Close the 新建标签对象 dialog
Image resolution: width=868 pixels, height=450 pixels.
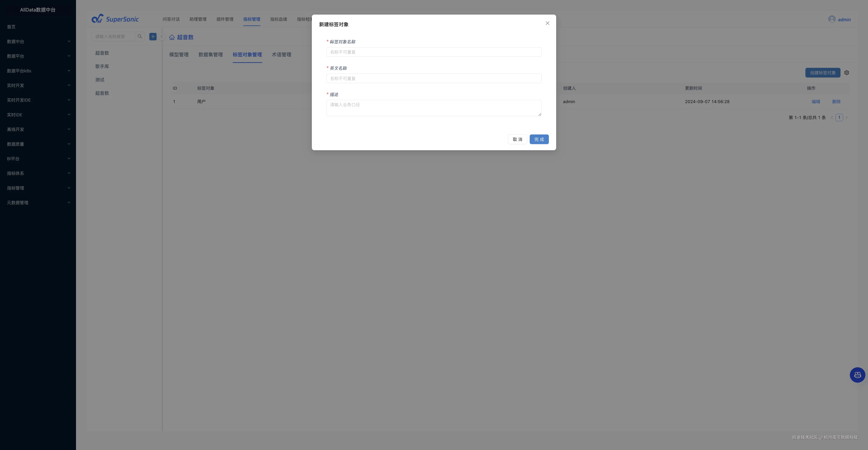point(547,23)
